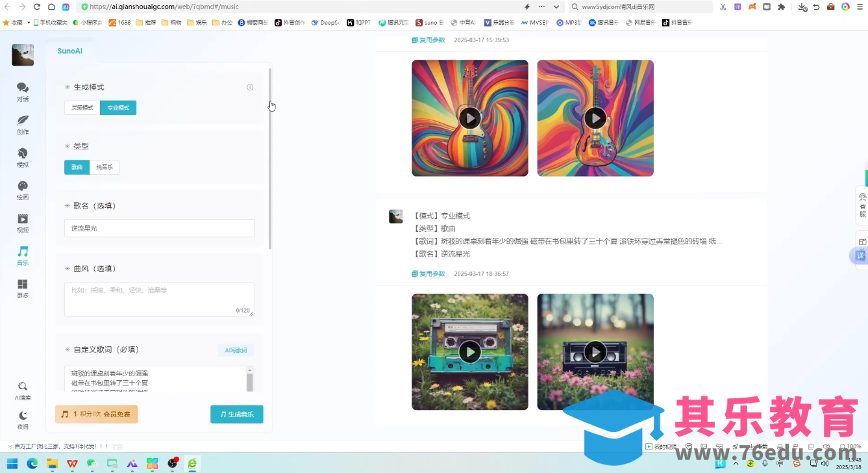Viewport: 868px width, 473px height.
Task: Click the AI写歌词 button
Action: coord(236,350)
